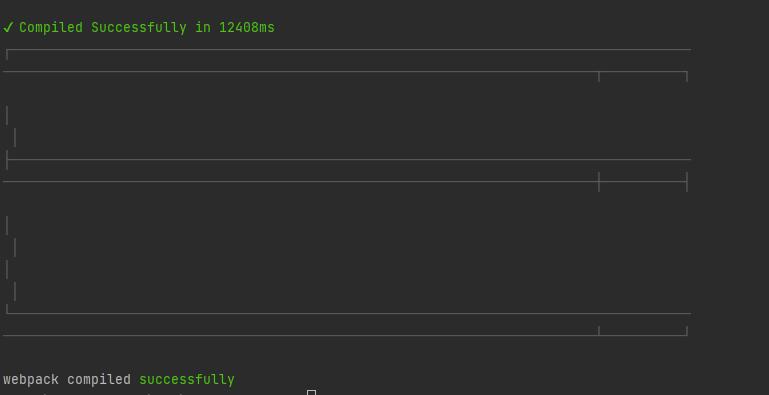Click the inner column tick on middle separator line

click(x=599, y=182)
